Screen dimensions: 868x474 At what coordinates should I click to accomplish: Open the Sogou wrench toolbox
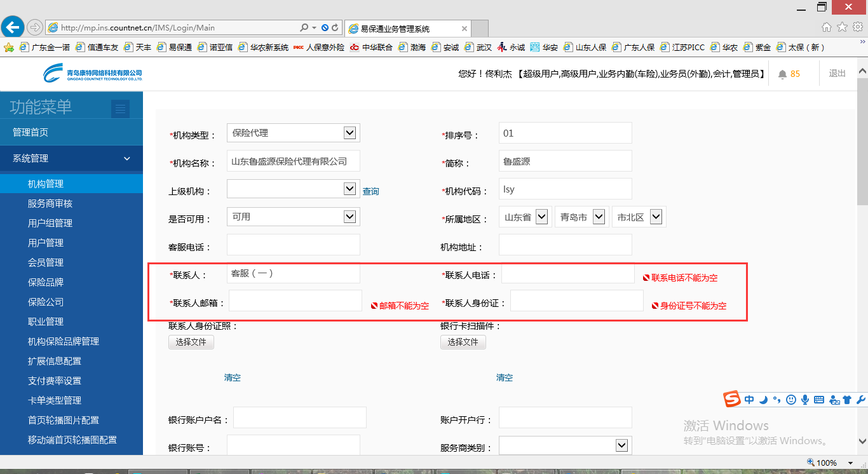[861, 400]
